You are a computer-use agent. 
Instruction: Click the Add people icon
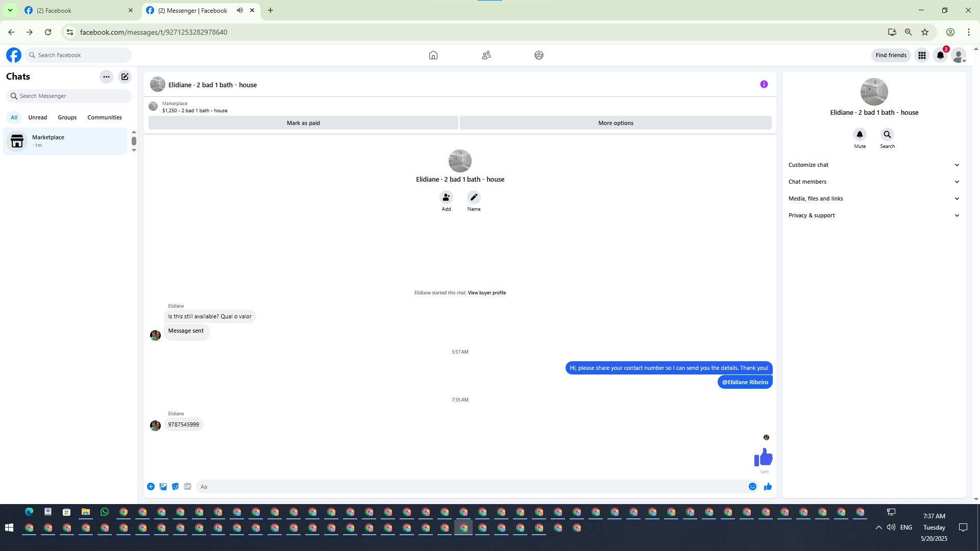coord(446,197)
